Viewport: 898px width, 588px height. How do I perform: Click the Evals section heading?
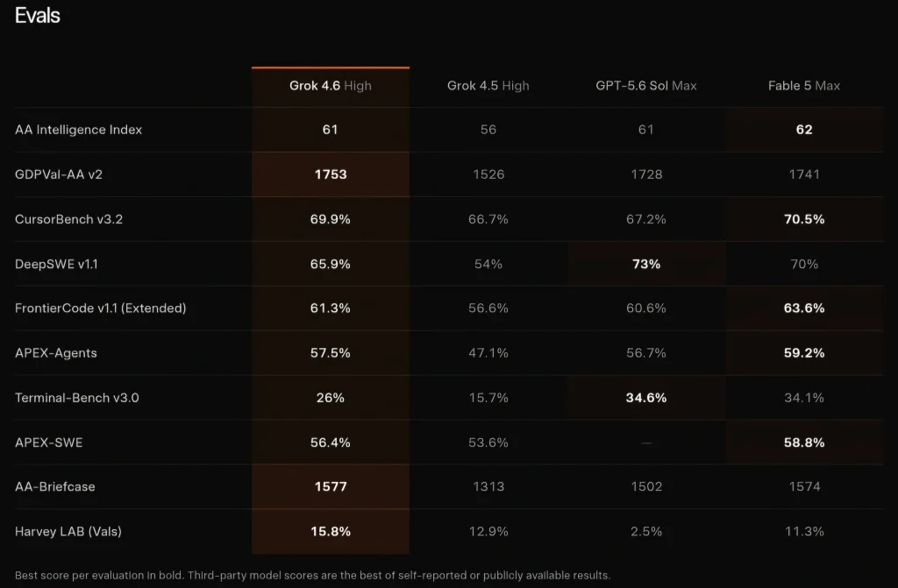coord(37,16)
